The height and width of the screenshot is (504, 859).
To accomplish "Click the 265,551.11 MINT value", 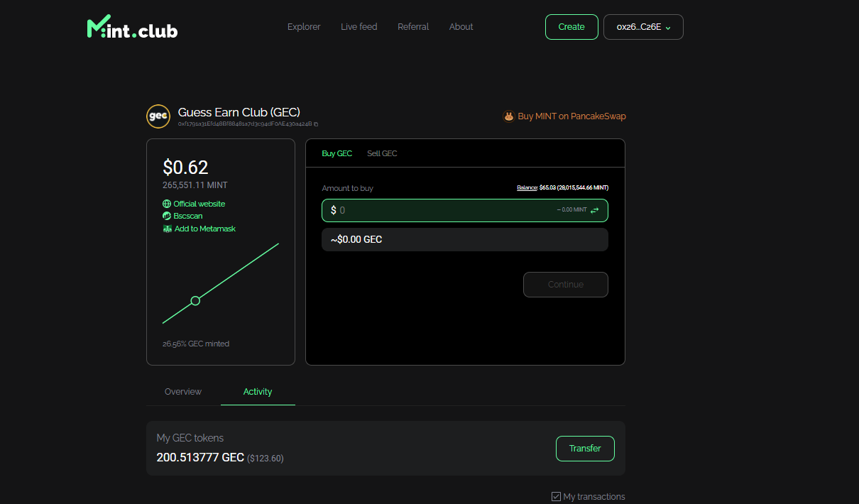I will [x=195, y=185].
